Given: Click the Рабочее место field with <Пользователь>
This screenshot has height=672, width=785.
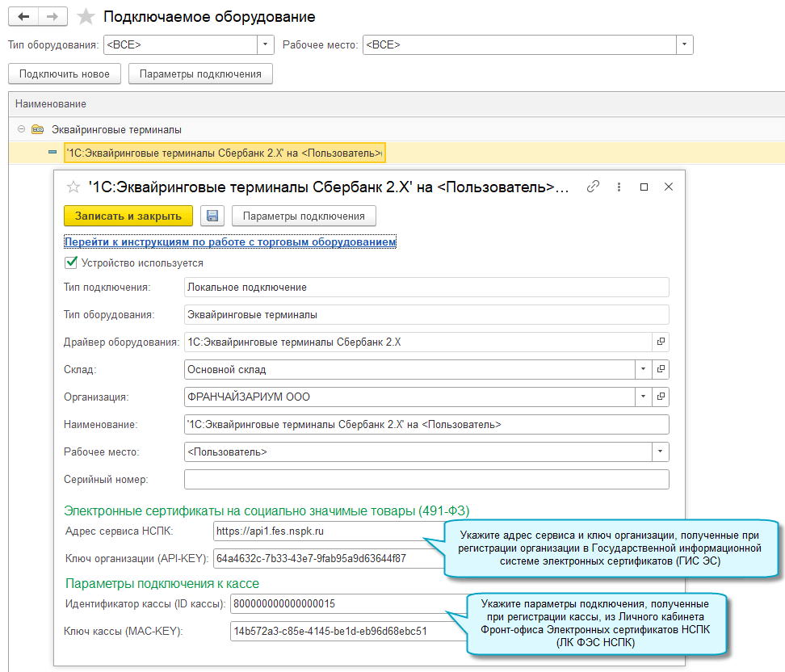Looking at the screenshot, I should pyautogui.click(x=418, y=451).
